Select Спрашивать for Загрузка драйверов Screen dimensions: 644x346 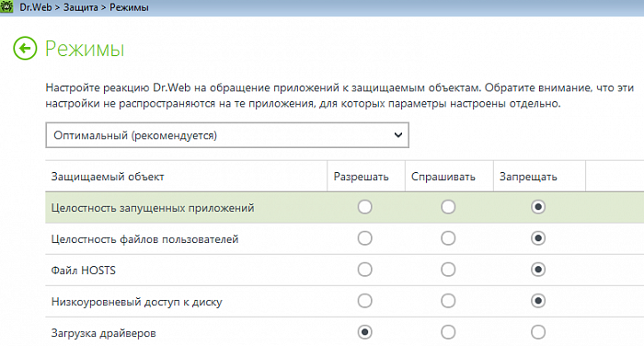click(448, 332)
